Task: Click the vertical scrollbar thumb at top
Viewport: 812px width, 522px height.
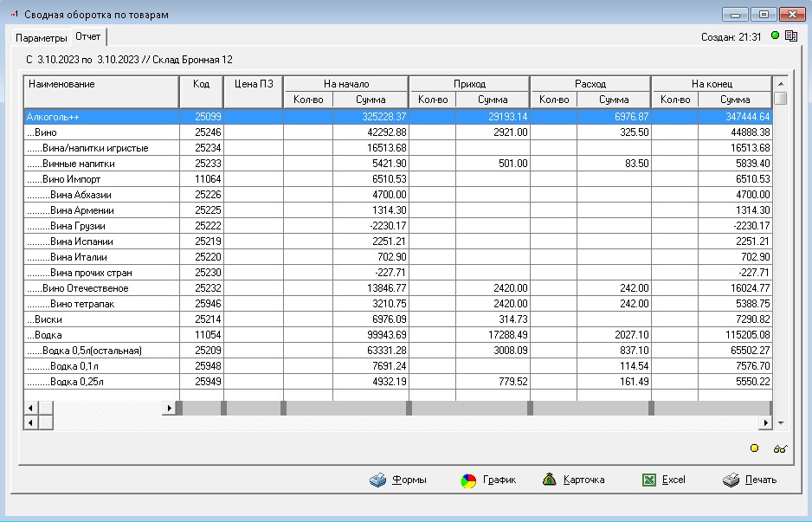Action: [780, 98]
